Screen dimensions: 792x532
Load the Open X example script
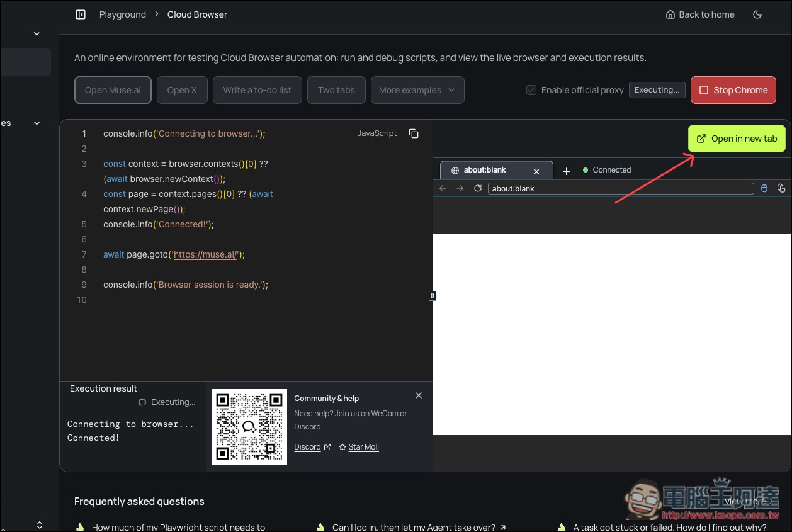tap(182, 90)
